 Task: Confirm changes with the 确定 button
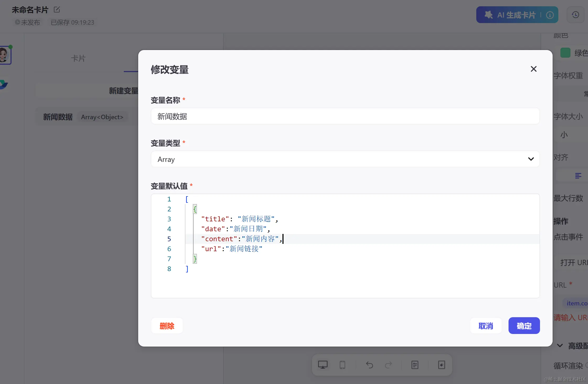524,326
